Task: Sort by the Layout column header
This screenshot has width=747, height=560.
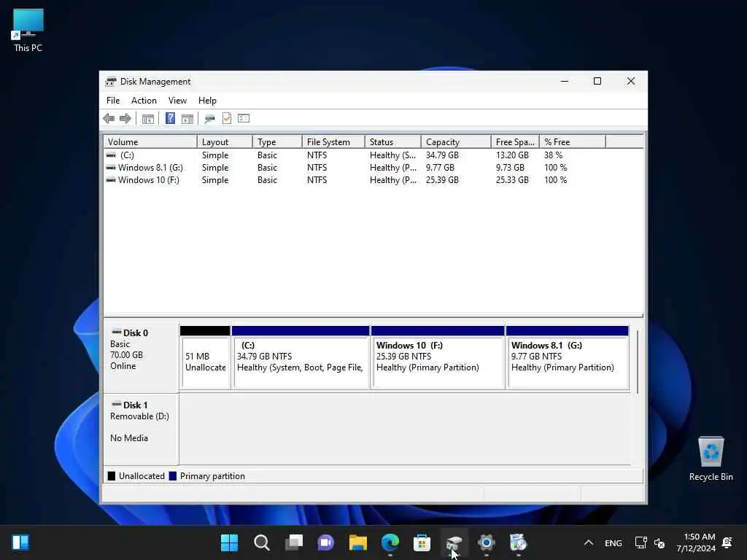Action: [225, 142]
